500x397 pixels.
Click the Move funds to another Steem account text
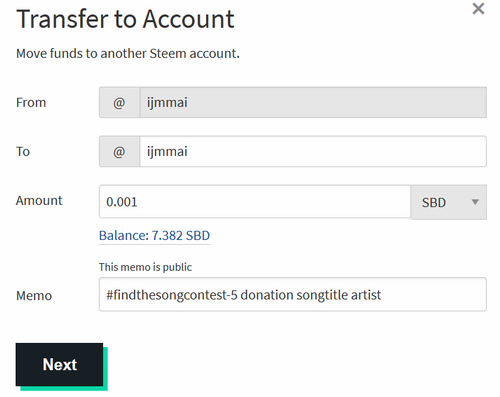128,53
